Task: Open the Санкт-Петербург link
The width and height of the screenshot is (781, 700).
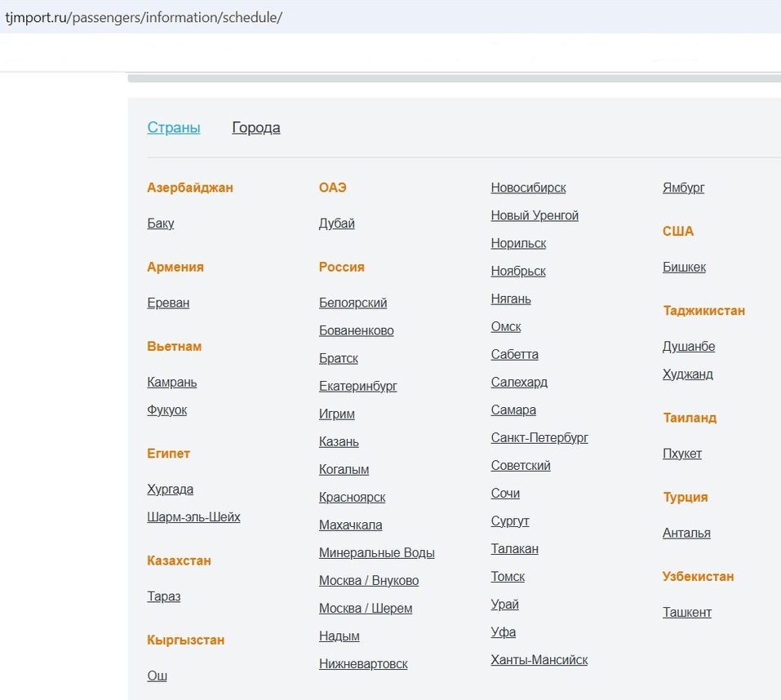Action: 539,437
